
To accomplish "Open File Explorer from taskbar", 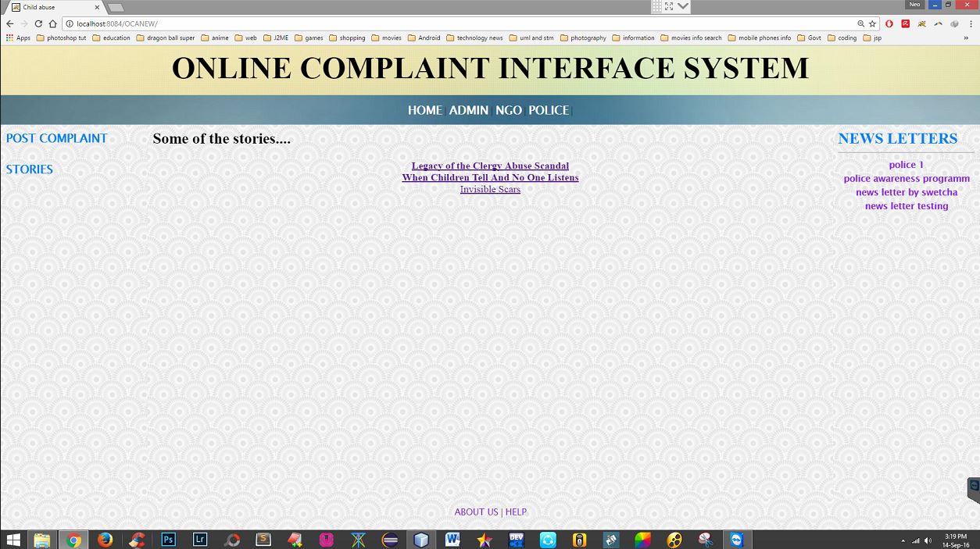I will pyautogui.click(x=41, y=540).
